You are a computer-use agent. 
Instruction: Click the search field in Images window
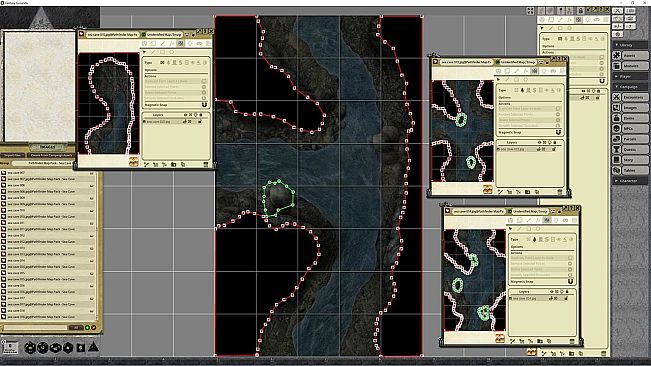tap(35, 327)
